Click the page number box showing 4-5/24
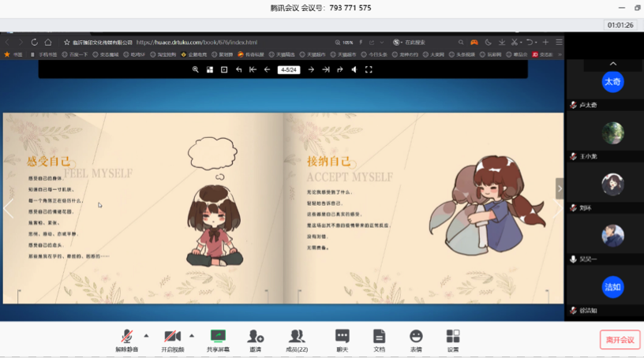Image resolution: width=644 pixels, height=358 pixels. [289, 69]
